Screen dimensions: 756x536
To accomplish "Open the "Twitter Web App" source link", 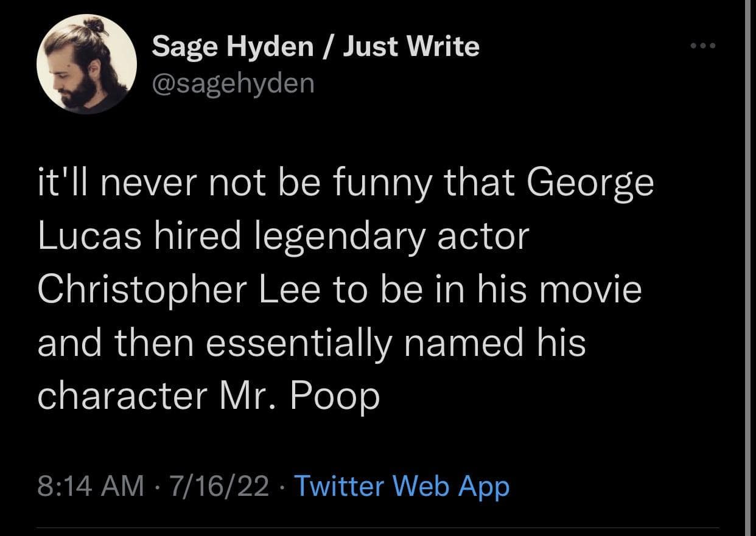I will click(x=402, y=486).
